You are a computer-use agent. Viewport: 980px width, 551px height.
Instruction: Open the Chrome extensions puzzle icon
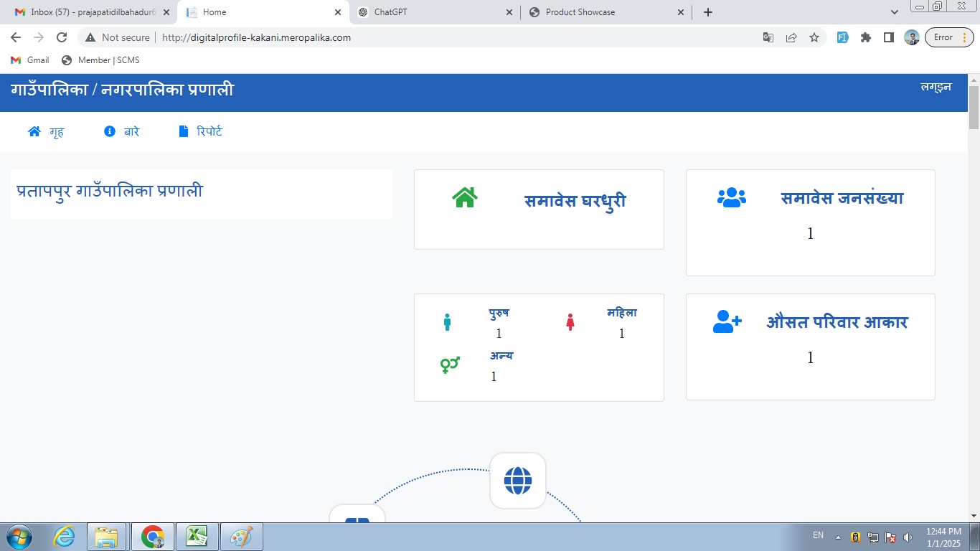point(866,37)
